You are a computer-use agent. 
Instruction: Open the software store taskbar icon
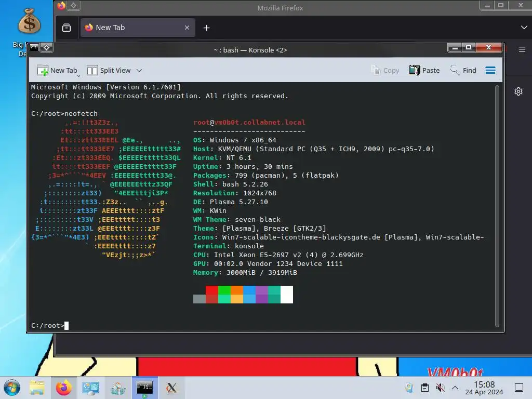[118, 388]
